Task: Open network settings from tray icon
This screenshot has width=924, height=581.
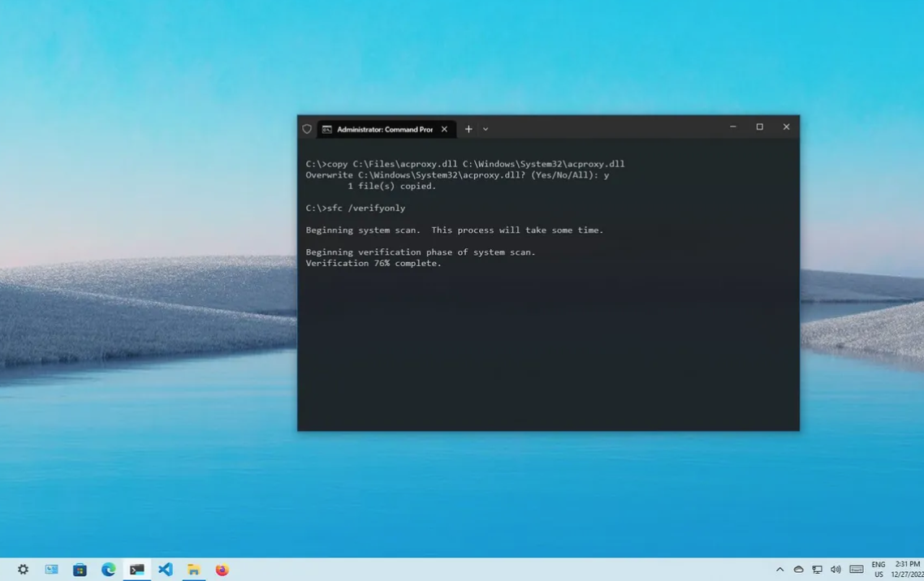Action: (x=817, y=570)
